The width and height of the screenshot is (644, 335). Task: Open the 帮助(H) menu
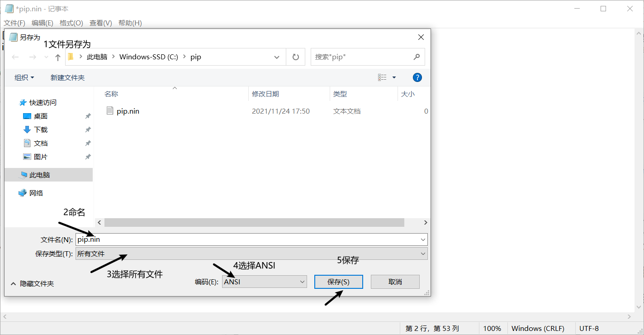130,23
